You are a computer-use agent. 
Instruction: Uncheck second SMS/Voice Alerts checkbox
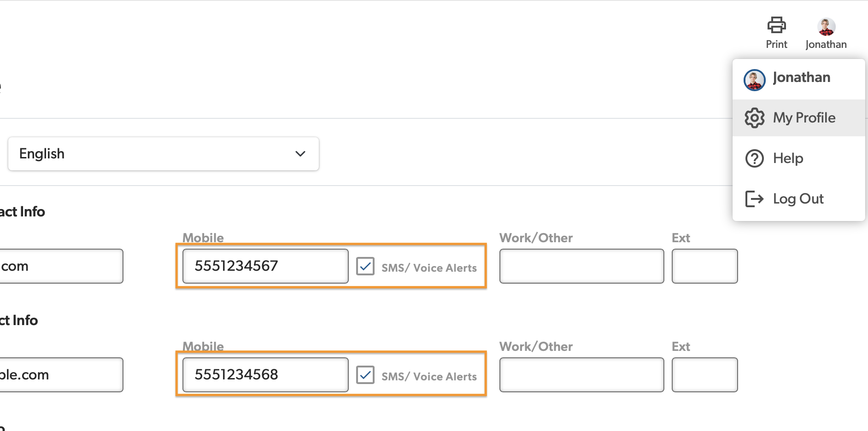(x=365, y=375)
